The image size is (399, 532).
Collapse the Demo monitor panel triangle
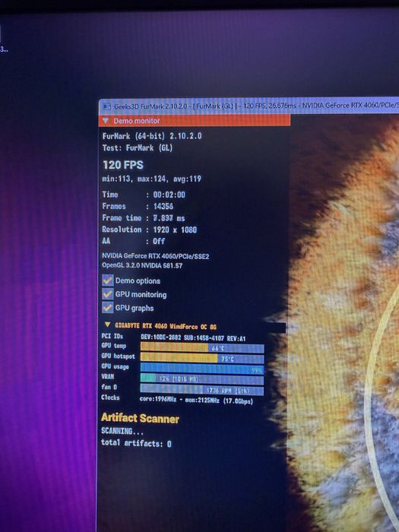[x=106, y=121]
